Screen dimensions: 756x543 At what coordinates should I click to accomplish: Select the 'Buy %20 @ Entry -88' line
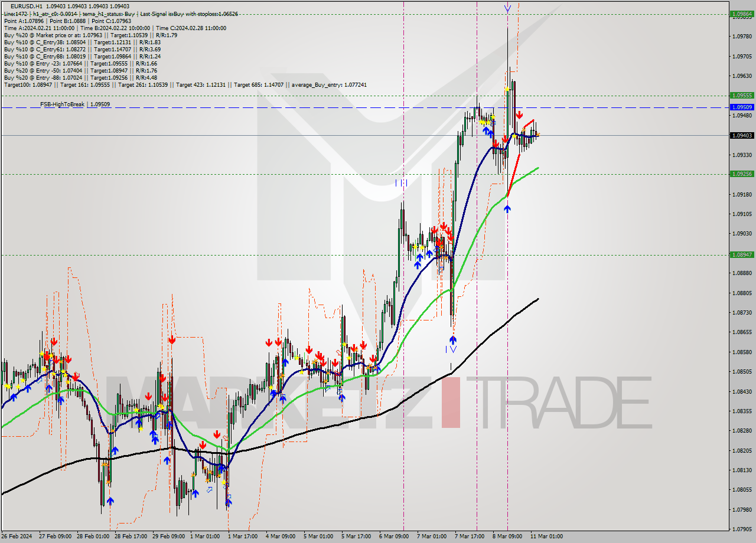click(x=80, y=77)
